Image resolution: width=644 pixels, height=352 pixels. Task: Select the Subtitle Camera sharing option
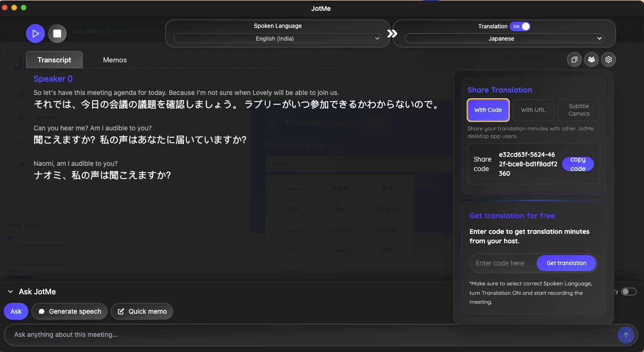pos(579,110)
